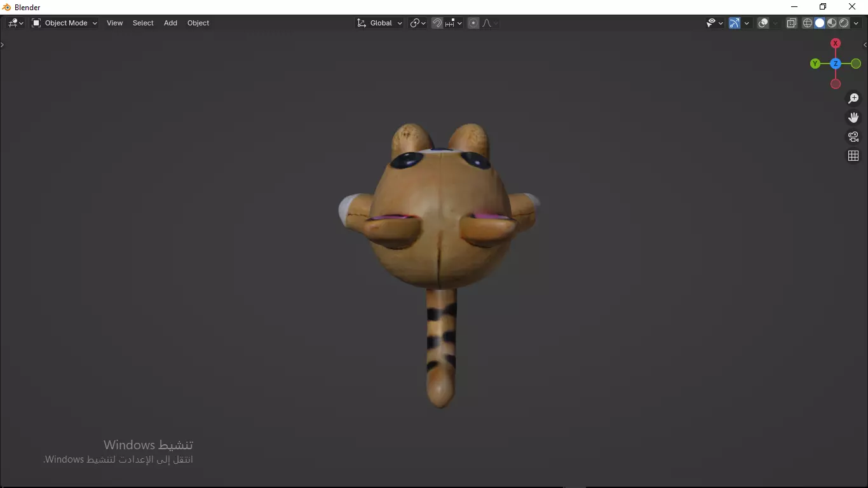
Task: Open proportional editing falloff dropdown
Action: tap(490, 23)
